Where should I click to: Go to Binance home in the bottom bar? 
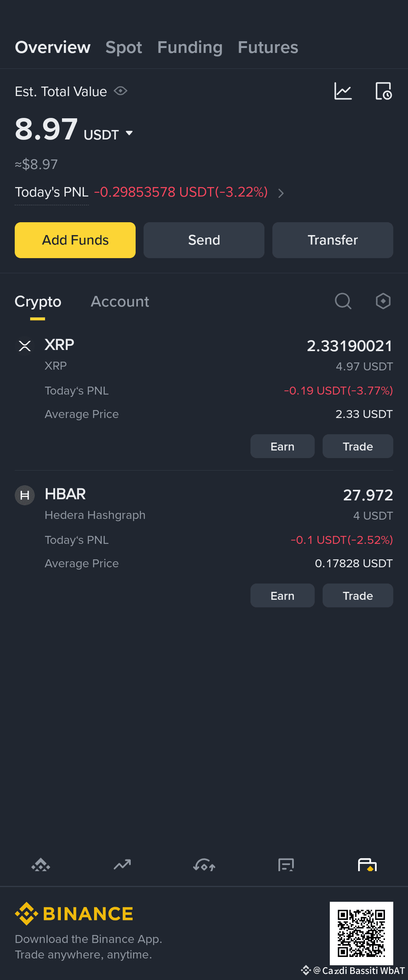(x=41, y=865)
